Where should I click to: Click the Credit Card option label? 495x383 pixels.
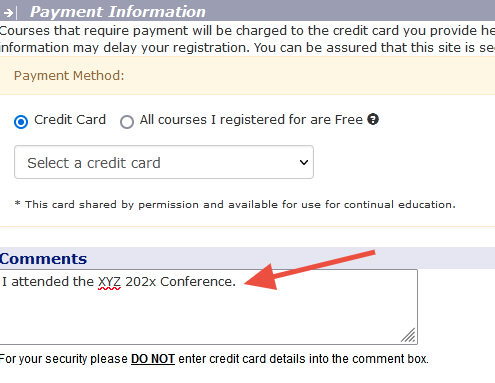click(70, 120)
